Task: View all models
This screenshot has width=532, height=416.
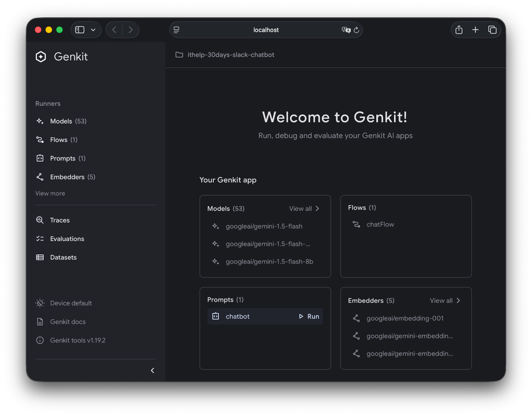Action: [300, 209]
